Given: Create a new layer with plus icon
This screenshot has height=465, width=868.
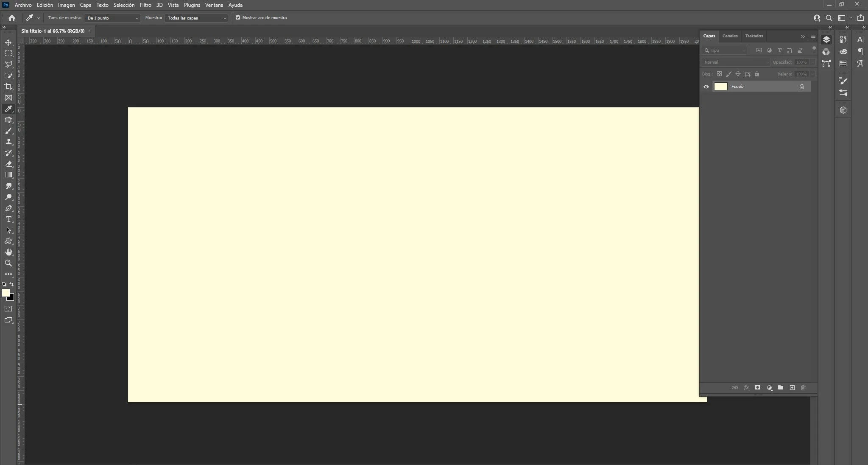Looking at the screenshot, I should pyautogui.click(x=792, y=388).
